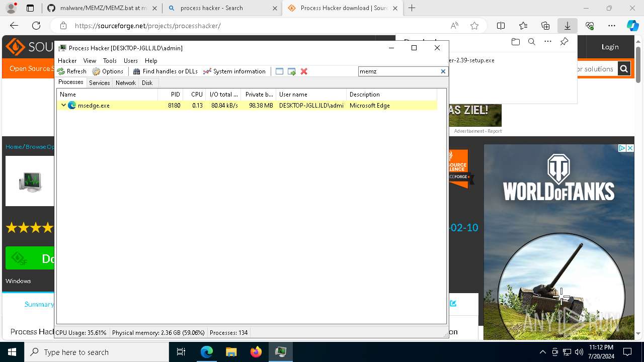
Task: Select the msedge.exe process row
Action: (x=247, y=105)
